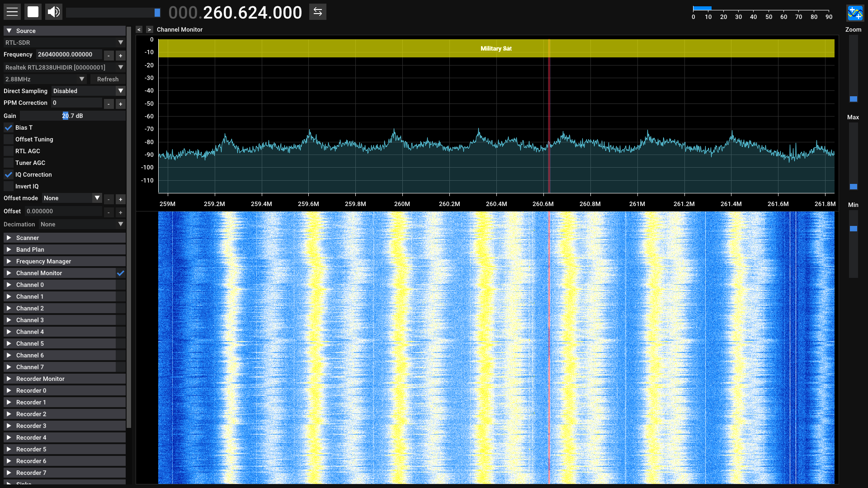Open the Direct Sampling dropdown
The width and height of the screenshot is (868, 488).
click(x=88, y=91)
